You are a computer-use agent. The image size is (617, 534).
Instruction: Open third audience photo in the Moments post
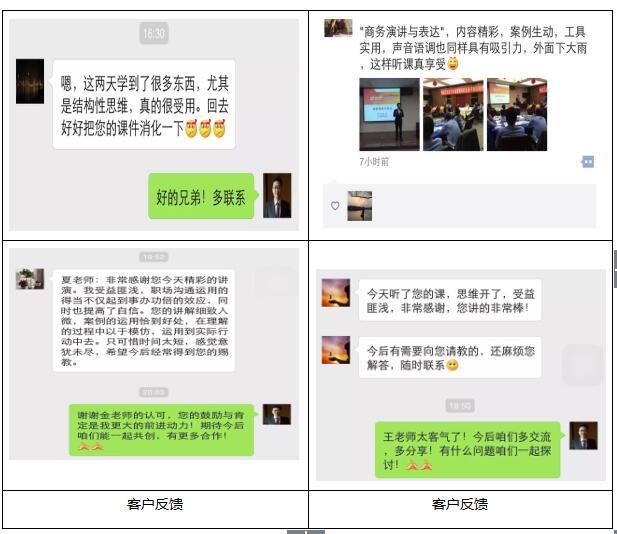[x=516, y=115]
